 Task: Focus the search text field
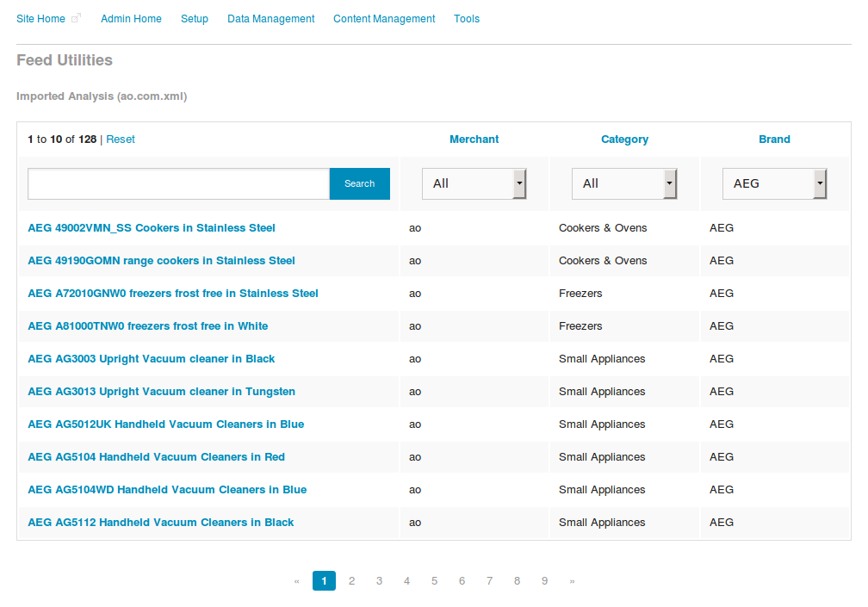pos(179,183)
